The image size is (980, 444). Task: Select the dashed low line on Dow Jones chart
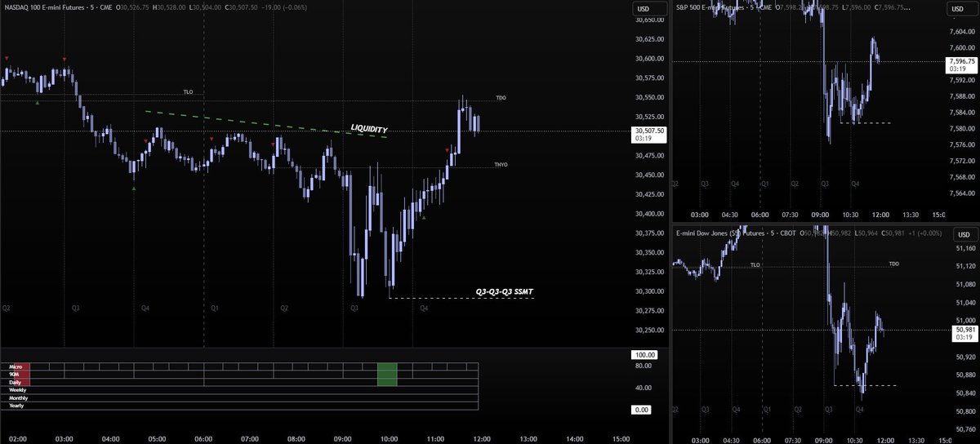pos(865,384)
